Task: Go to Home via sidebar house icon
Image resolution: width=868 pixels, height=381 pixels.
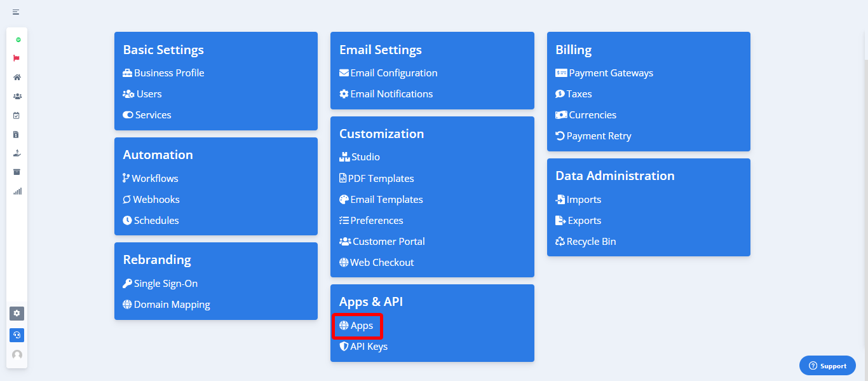Action: (x=17, y=78)
